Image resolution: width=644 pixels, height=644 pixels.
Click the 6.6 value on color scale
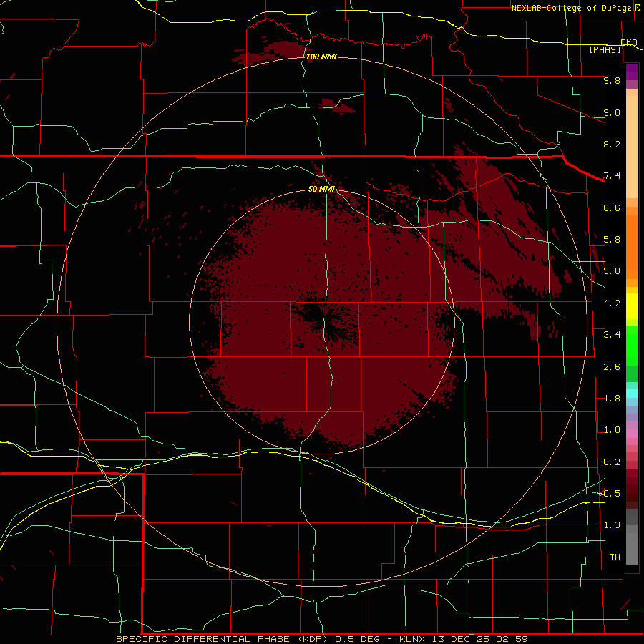612,208
